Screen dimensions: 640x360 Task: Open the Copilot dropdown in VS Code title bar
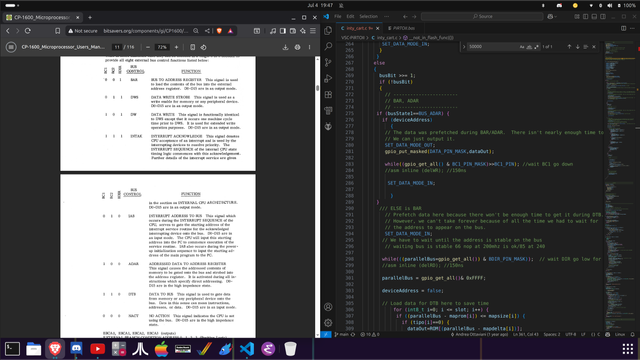point(552,17)
